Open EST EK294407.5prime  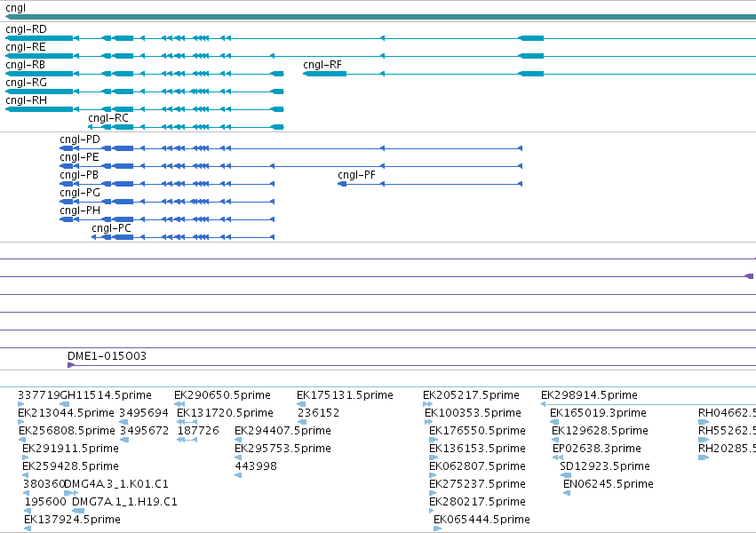283,431
